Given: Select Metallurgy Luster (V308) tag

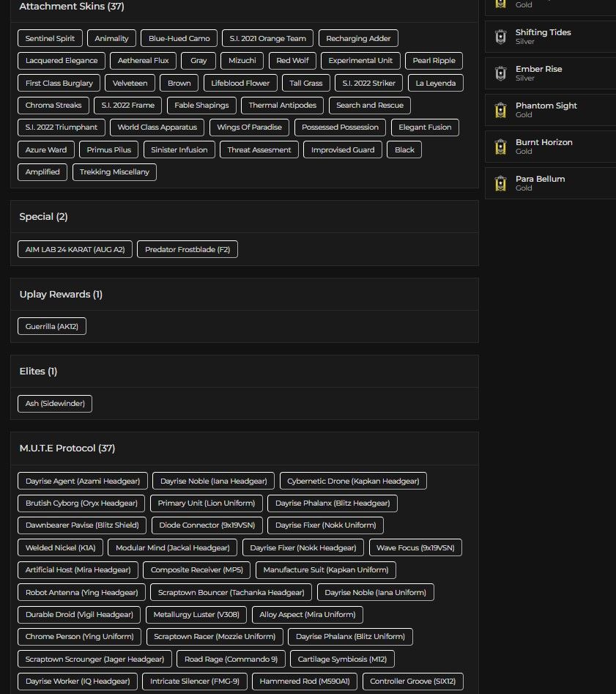Looking at the screenshot, I should pos(196,614).
